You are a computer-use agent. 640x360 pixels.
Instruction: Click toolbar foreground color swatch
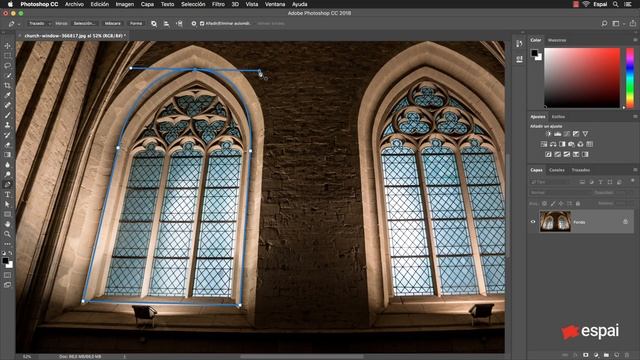coord(5,261)
